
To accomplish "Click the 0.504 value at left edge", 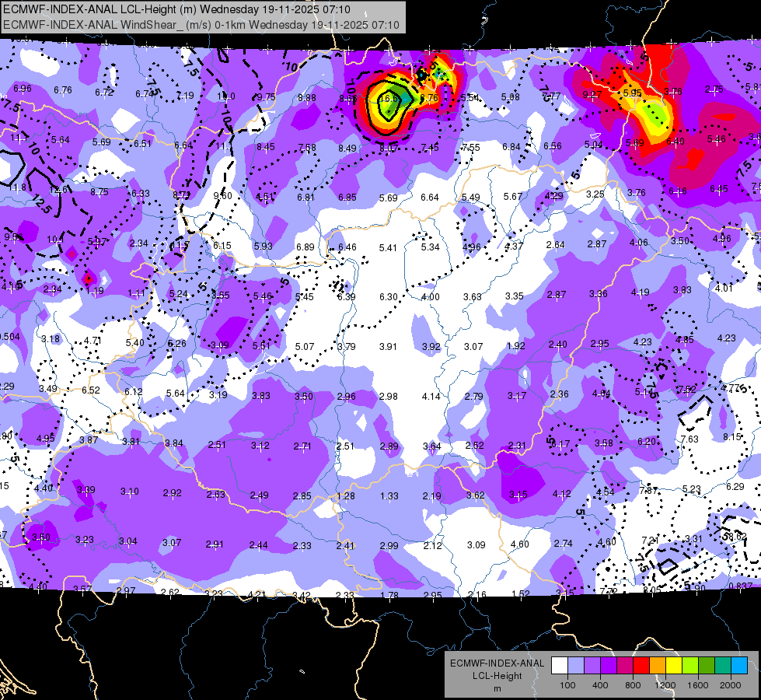I will [9, 337].
